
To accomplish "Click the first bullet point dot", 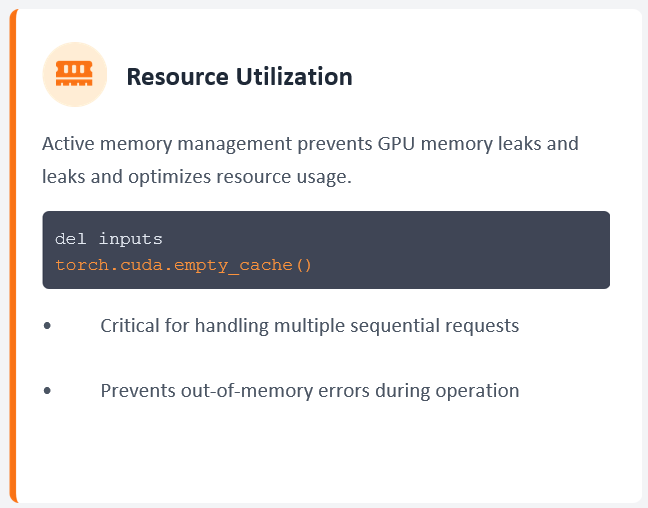I will click(x=48, y=326).
